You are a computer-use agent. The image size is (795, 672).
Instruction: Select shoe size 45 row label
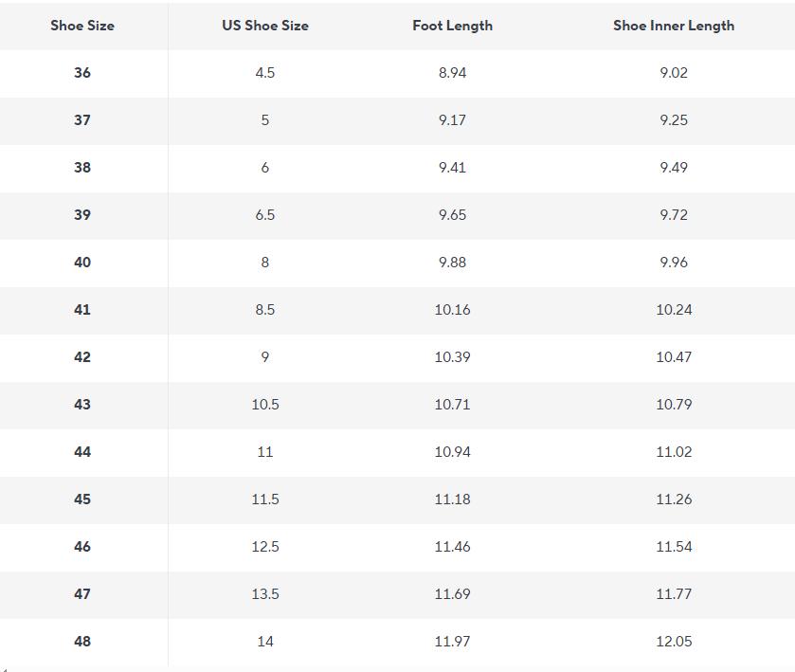(82, 499)
